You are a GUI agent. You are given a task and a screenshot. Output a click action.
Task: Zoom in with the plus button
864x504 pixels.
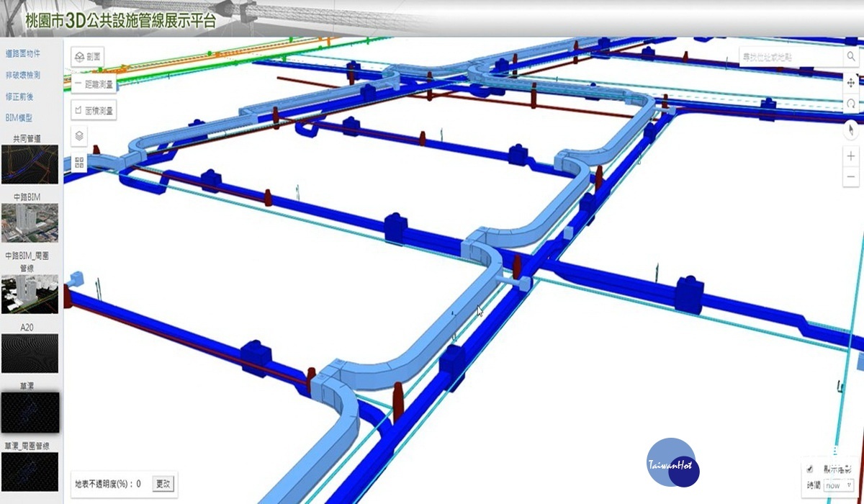[852, 156]
